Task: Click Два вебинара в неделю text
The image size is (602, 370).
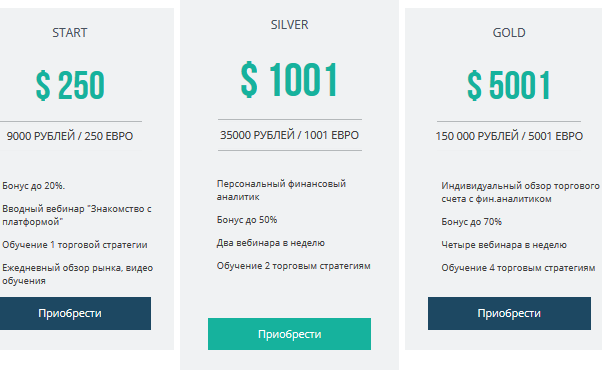Action: pyautogui.click(x=271, y=243)
